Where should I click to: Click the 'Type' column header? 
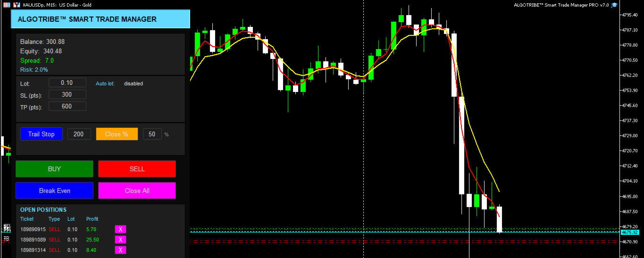click(54, 219)
